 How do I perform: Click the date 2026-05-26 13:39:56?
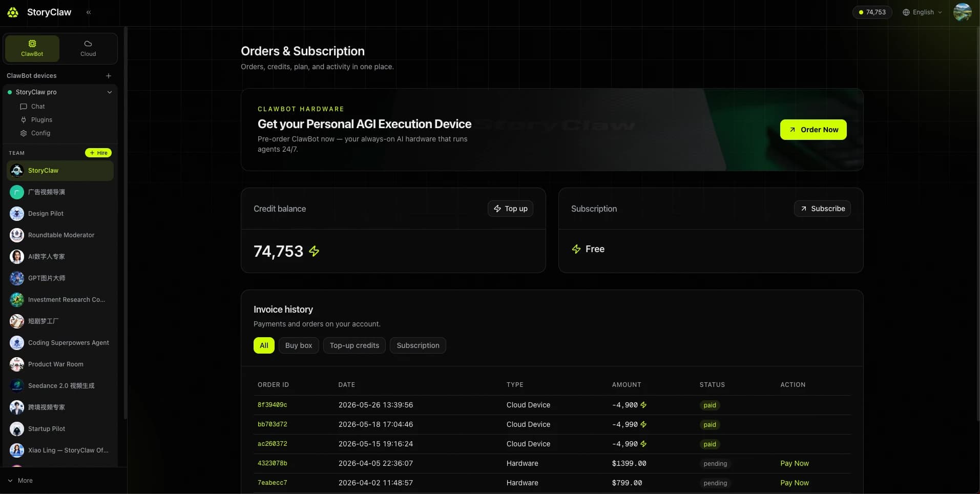(x=376, y=405)
